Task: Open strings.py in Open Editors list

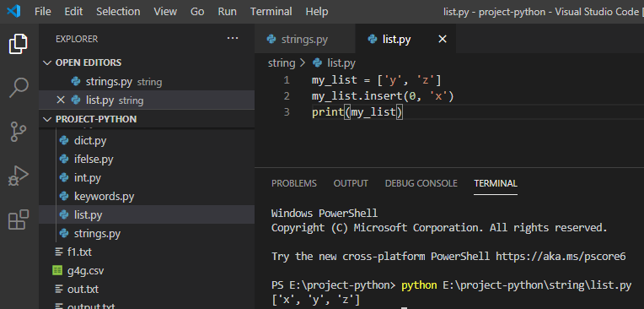Action: [x=147, y=81]
